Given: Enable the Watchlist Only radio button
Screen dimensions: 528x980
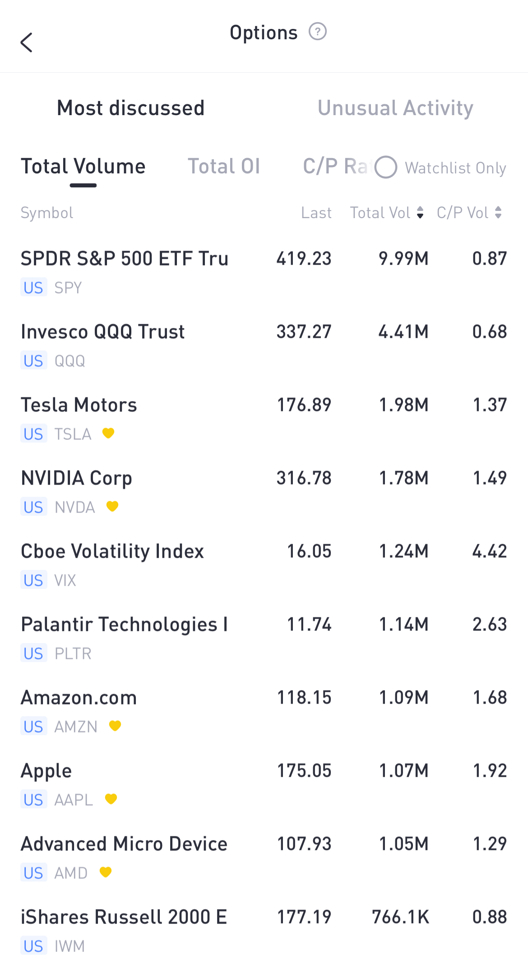Looking at the screenshot, I should point(386,168).
